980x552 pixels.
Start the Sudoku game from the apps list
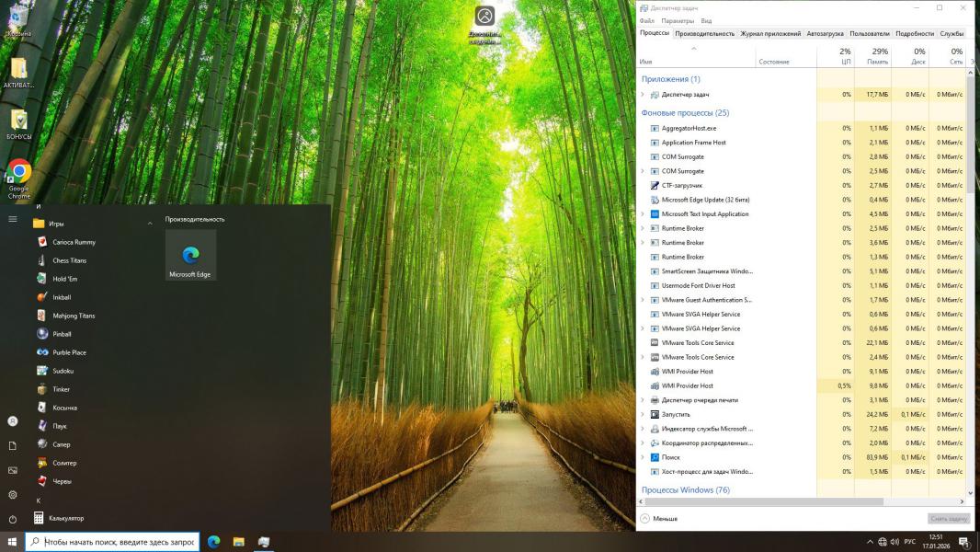(63, 371)
